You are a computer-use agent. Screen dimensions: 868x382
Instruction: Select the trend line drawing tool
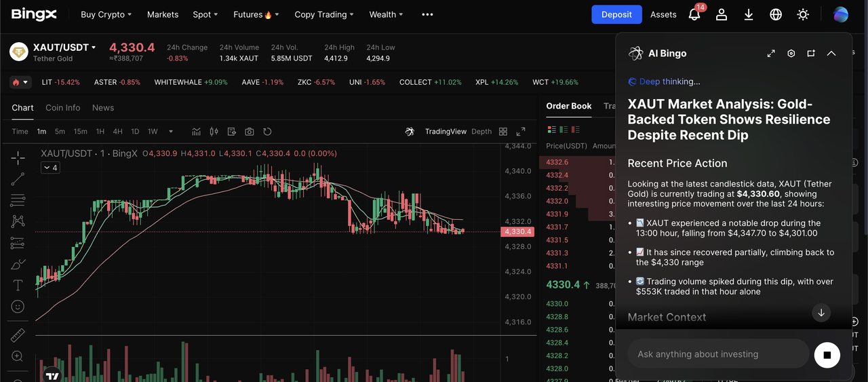tap(18, 179)
